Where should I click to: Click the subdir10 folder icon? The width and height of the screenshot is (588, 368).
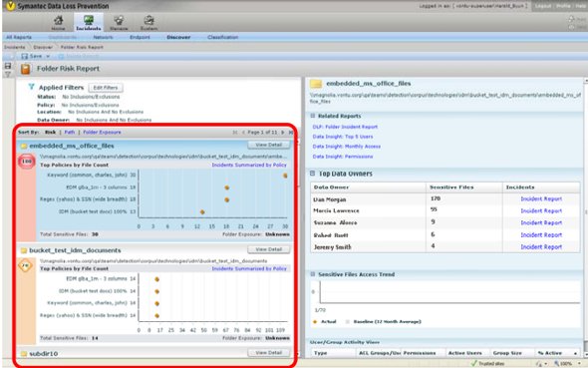tap(24, 354)
